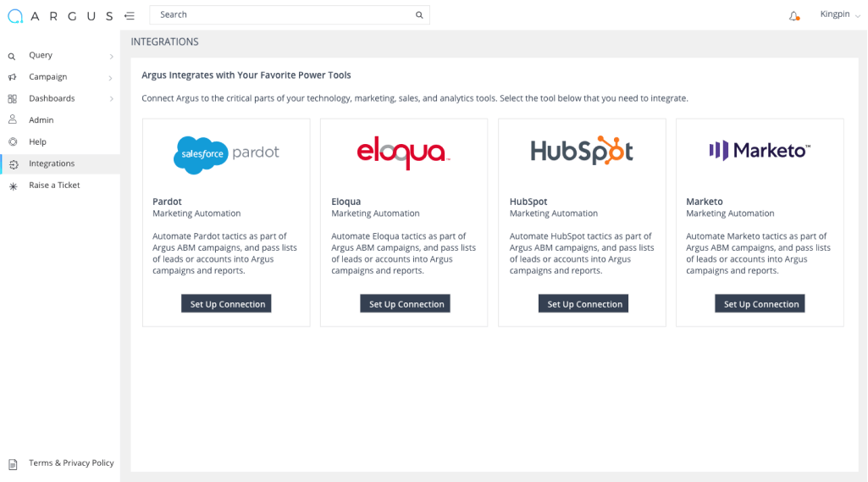868x482 pixels.
Task: Click 'Automate Pardot tactics' description text
Action: click(x=224, y=253)
